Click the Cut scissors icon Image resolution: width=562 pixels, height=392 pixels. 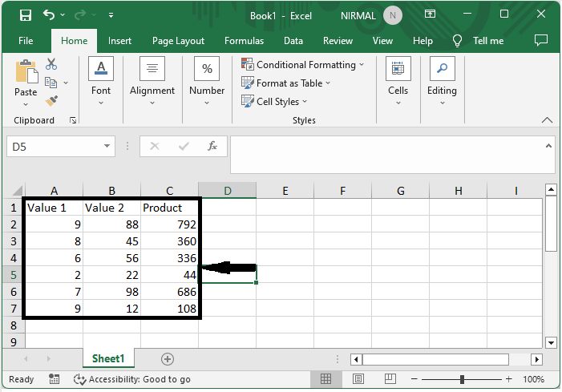(51, 64)
